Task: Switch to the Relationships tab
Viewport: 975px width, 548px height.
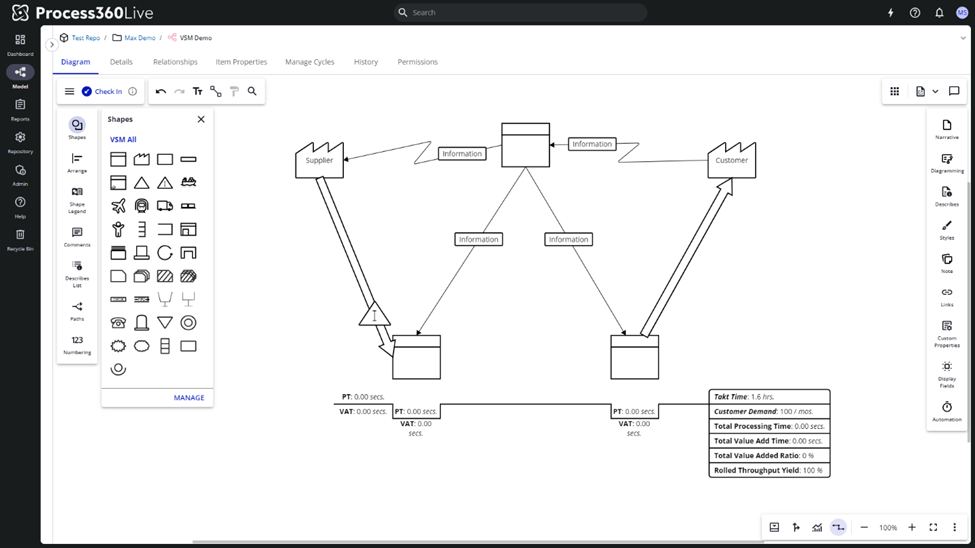Action: [175, 62]
